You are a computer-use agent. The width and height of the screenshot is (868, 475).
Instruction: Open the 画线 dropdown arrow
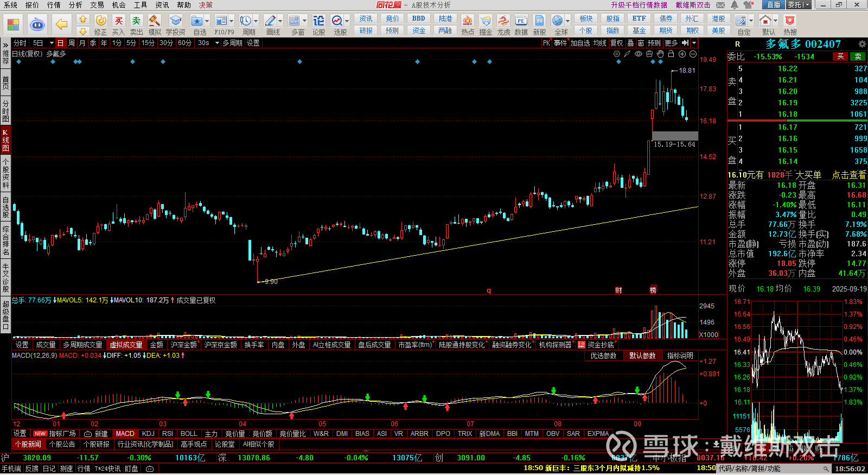280,21
